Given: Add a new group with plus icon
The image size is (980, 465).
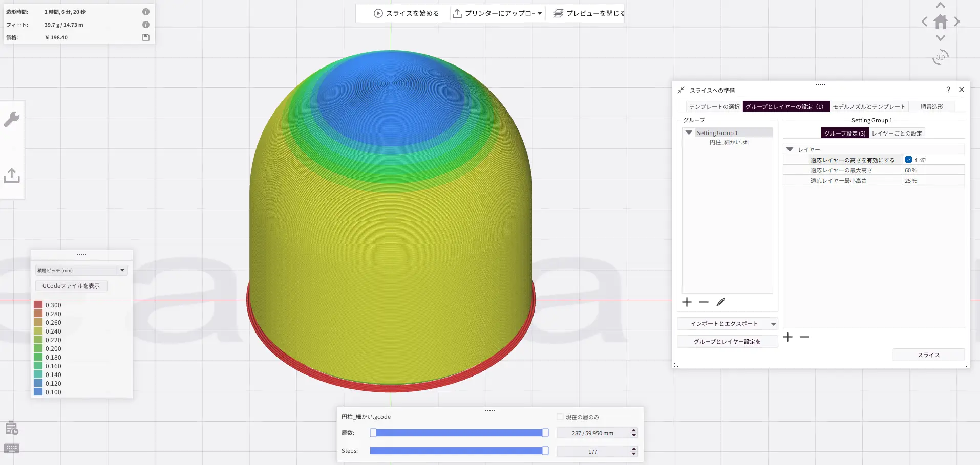Looking at the screenshot, I should (687, 302).
